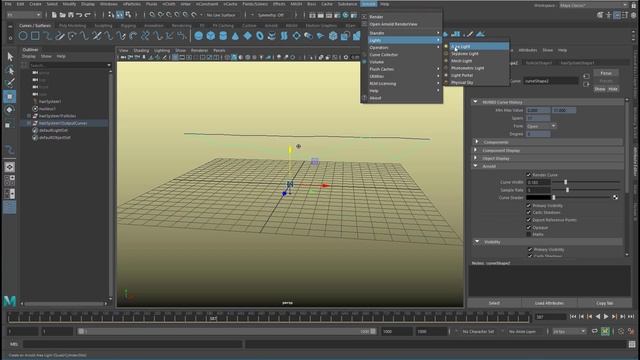Play animation backwards
The width and height of the screenshot is (640, 360).
[598, 316]
